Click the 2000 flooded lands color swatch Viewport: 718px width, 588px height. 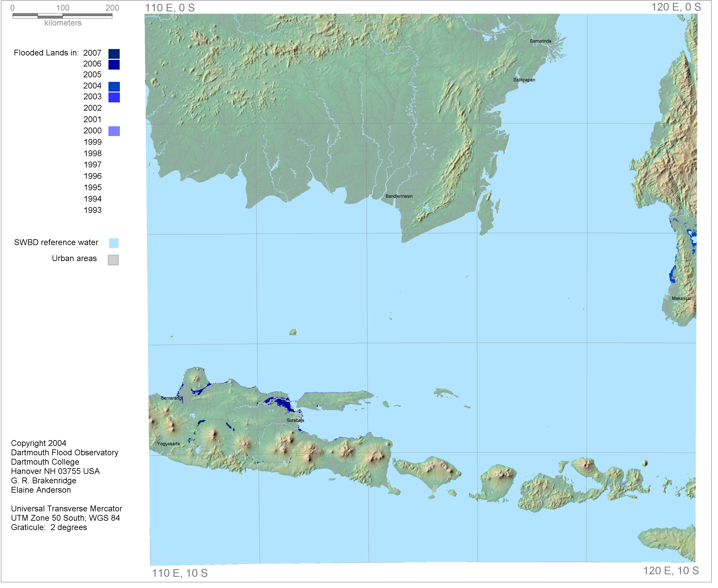114,132
